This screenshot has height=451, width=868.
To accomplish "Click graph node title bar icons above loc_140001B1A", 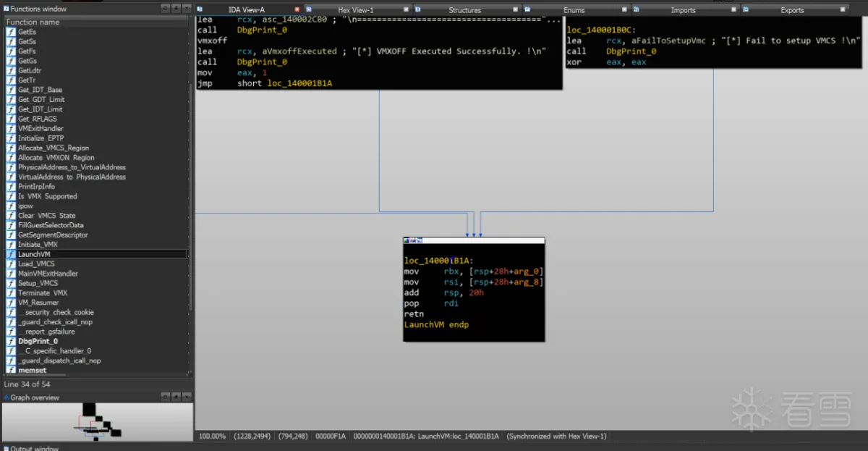I will click(413, 240).
